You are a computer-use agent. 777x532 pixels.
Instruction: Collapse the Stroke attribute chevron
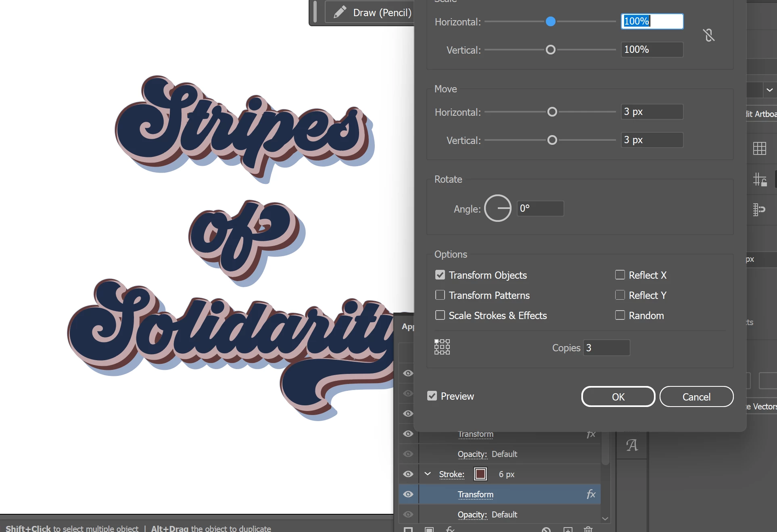click(x=428, y=474)
